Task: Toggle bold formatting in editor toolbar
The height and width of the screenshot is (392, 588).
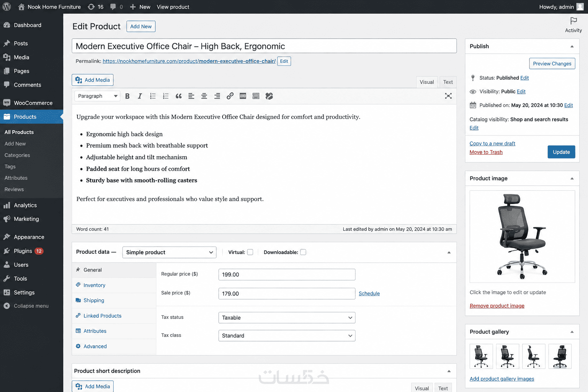Action: (127, 96)
